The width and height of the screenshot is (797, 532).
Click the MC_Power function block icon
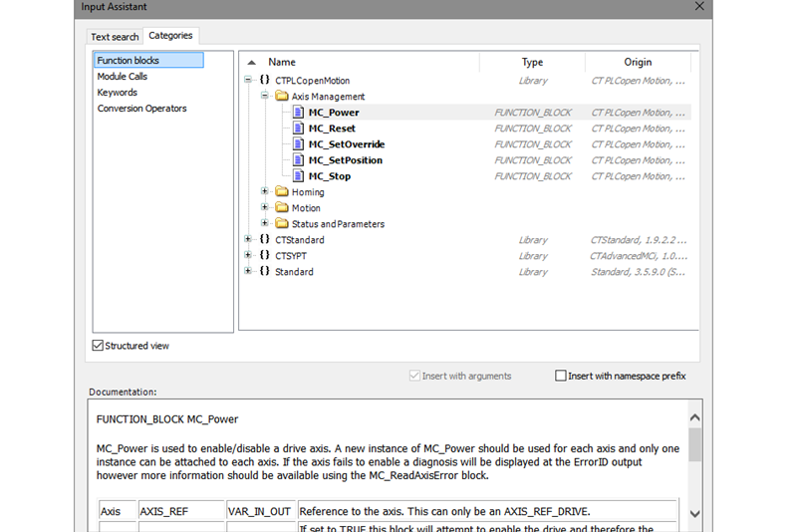(299, 113)
